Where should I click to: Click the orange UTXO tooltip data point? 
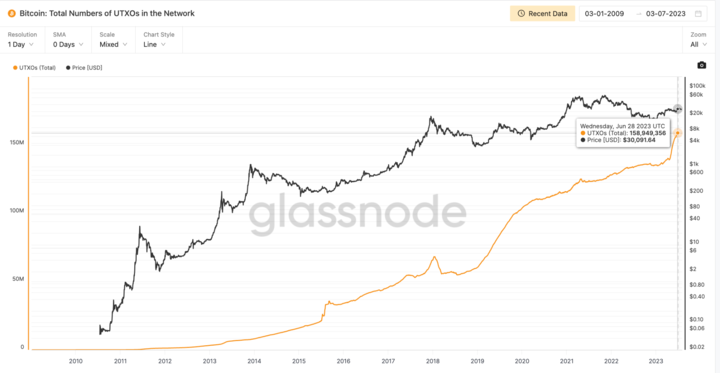[x=677, y=133]
